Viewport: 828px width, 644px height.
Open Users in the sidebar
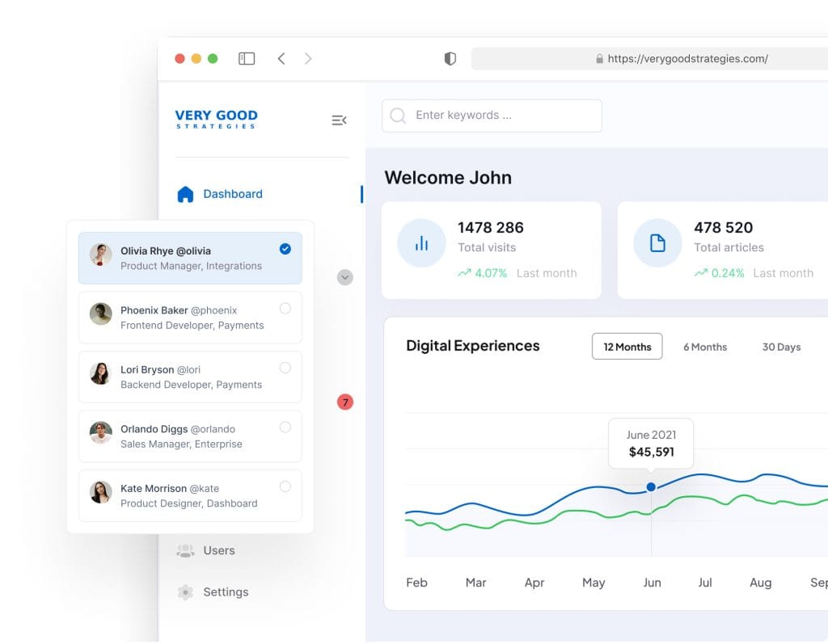coord(218,550)
